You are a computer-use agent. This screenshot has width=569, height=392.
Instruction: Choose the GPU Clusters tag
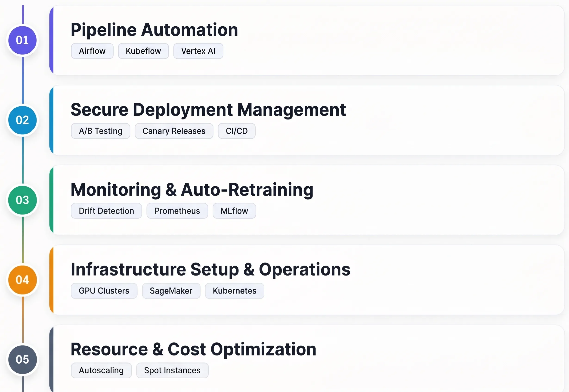[x=104, y=291]
